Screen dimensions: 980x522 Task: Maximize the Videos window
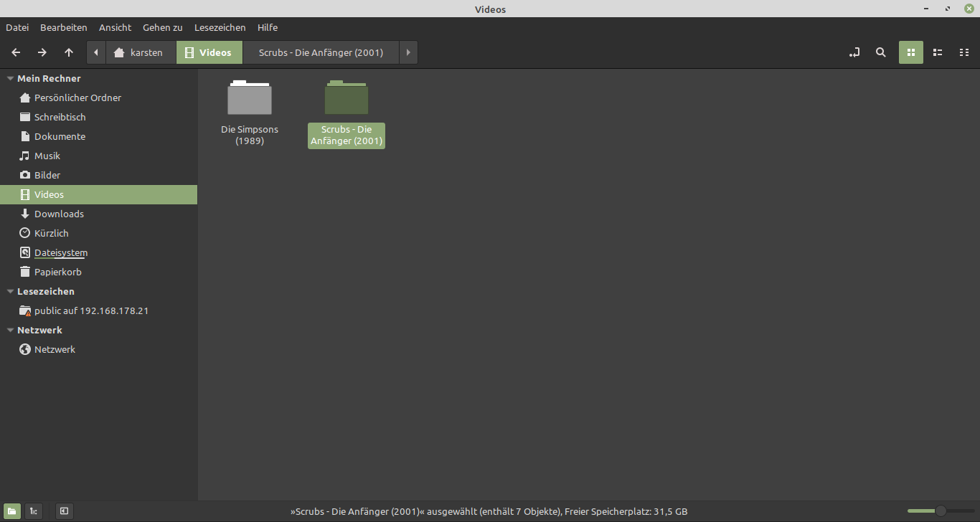click(948, 9)
